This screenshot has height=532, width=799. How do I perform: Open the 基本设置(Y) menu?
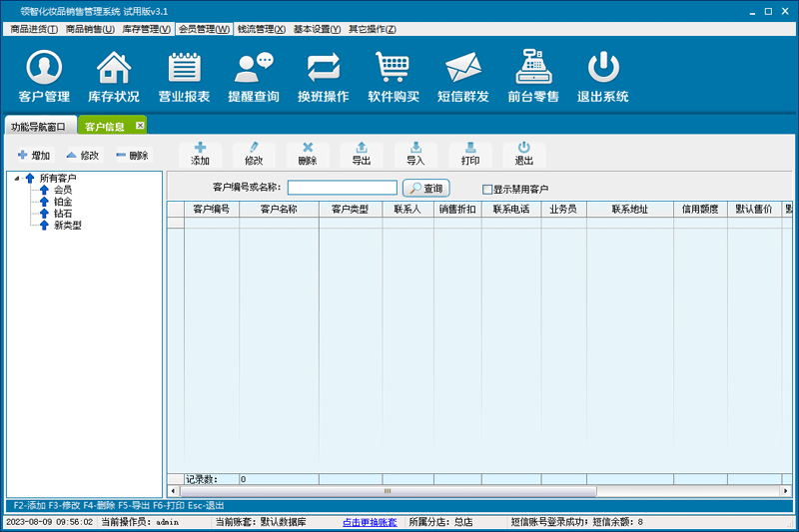[x=317, y=29]
